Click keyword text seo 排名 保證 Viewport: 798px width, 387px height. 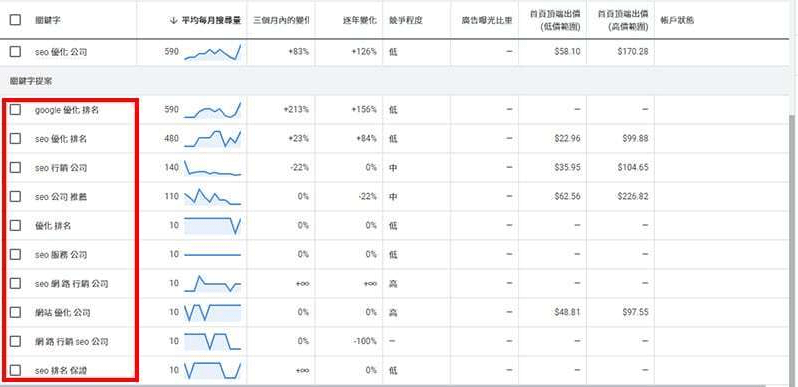tap(61, 371)
